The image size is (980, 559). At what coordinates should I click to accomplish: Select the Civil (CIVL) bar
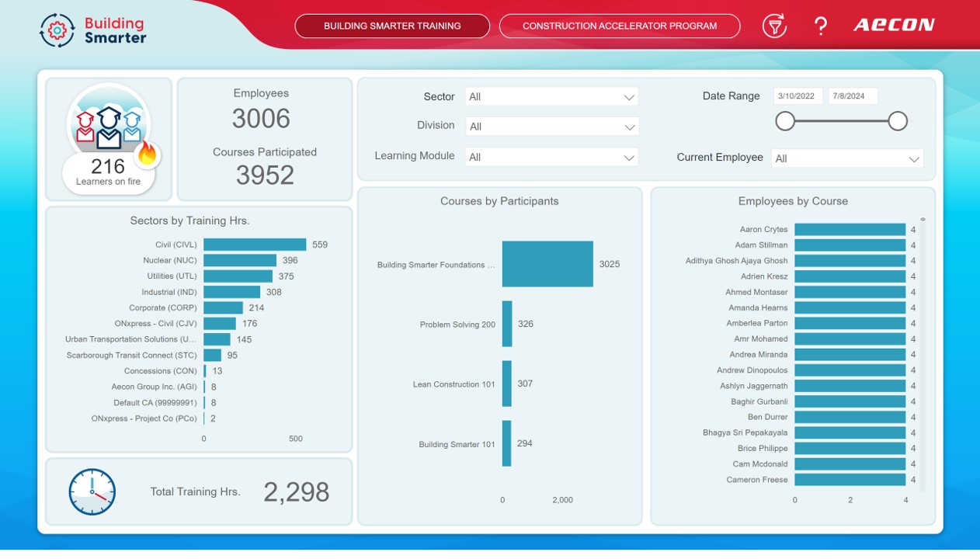click(x=255, y=245)
